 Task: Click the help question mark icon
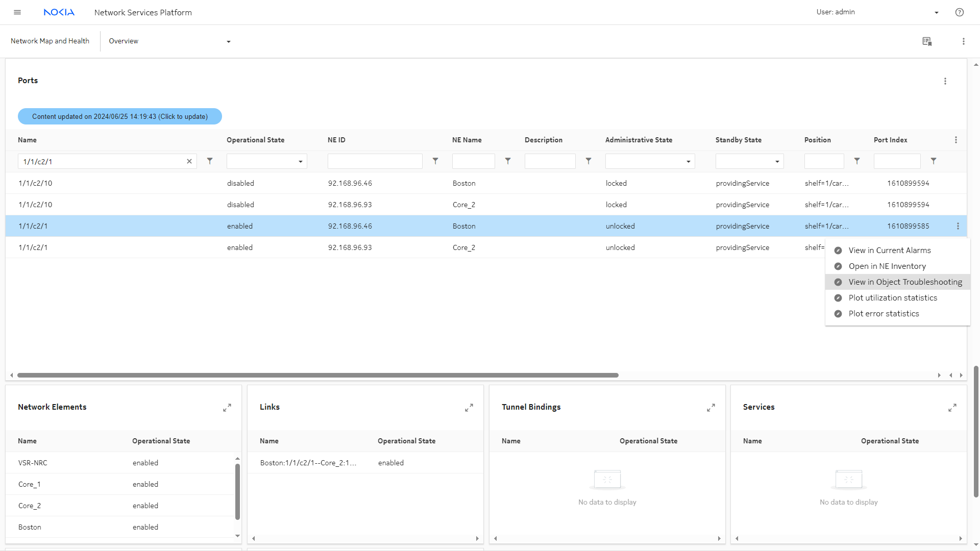click(x=960, y=12)
